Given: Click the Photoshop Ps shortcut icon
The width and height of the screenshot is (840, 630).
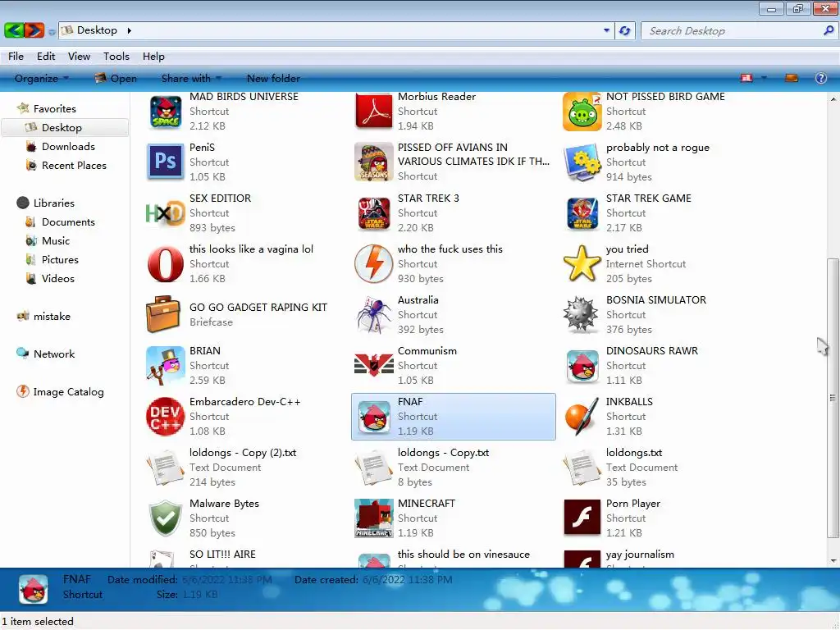Looking at the screenshot, I should point(166,162).
